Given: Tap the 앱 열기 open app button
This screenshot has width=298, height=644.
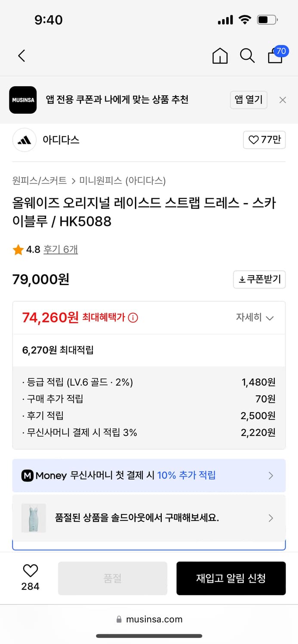Looking at the screenshot, I should pyautogui.click(x=249, y=100).
